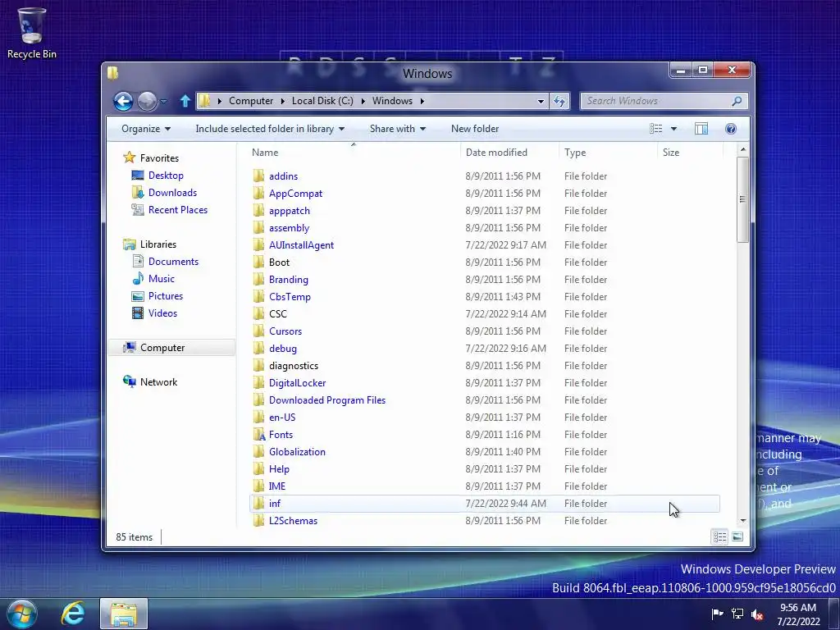Click scrollbar down arrow in file list
The image size is (840, 630).
tap(742, 520)
